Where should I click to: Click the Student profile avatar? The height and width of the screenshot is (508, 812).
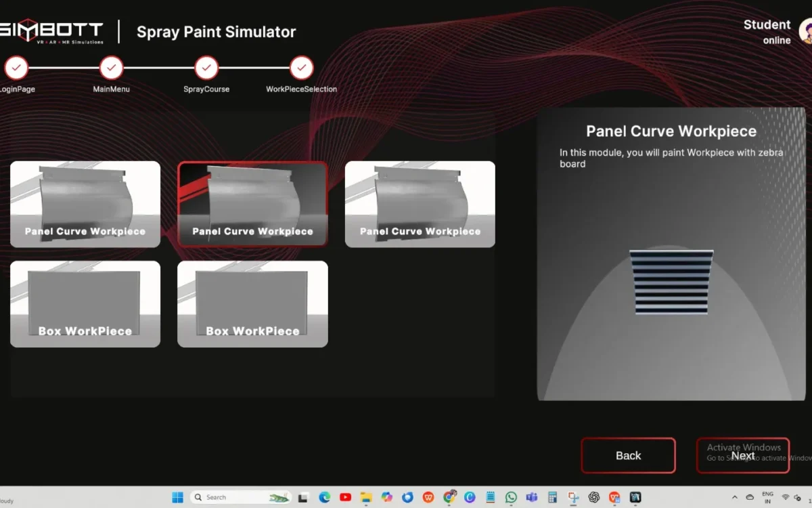(807, 32)
